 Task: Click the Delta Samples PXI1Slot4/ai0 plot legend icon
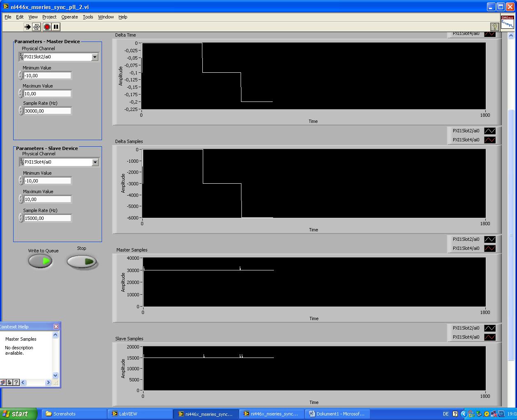click(490, 140)
